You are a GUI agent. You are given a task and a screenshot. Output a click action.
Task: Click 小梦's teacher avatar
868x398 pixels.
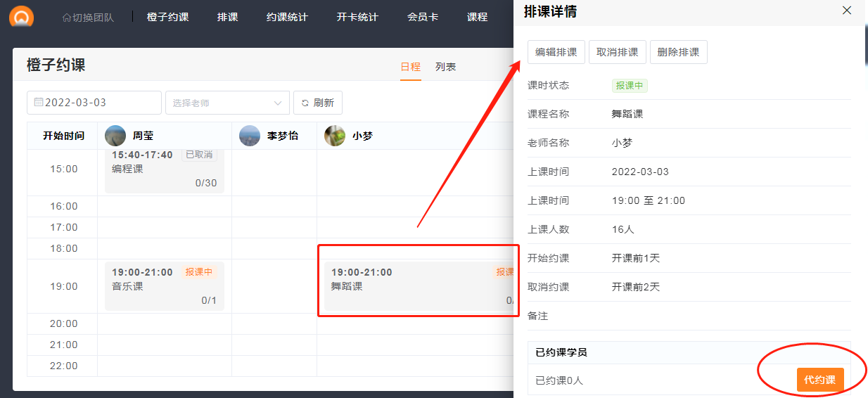point(335,136)
